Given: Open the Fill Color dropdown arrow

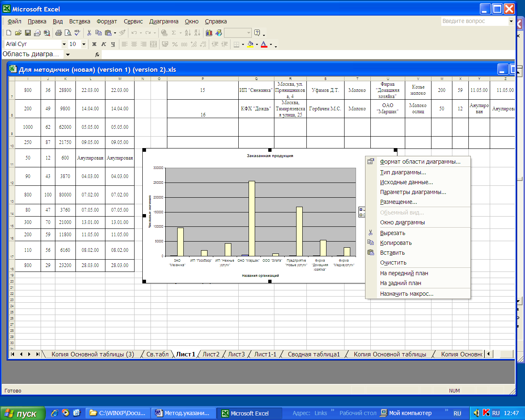Looking at the screenshot, I should tap(257, 44).
